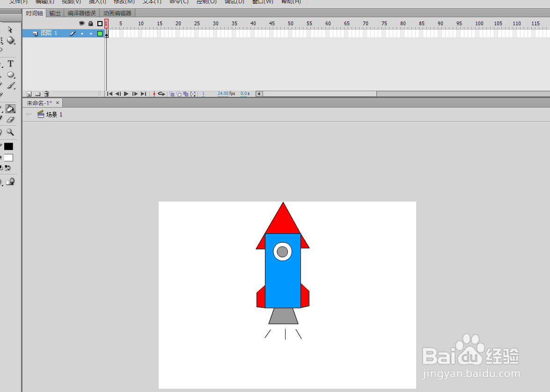The height and width of the screenshot is (392, 550).
Task: Pick the Text tool
Action: pyautogui.click(x=10, y=64)
